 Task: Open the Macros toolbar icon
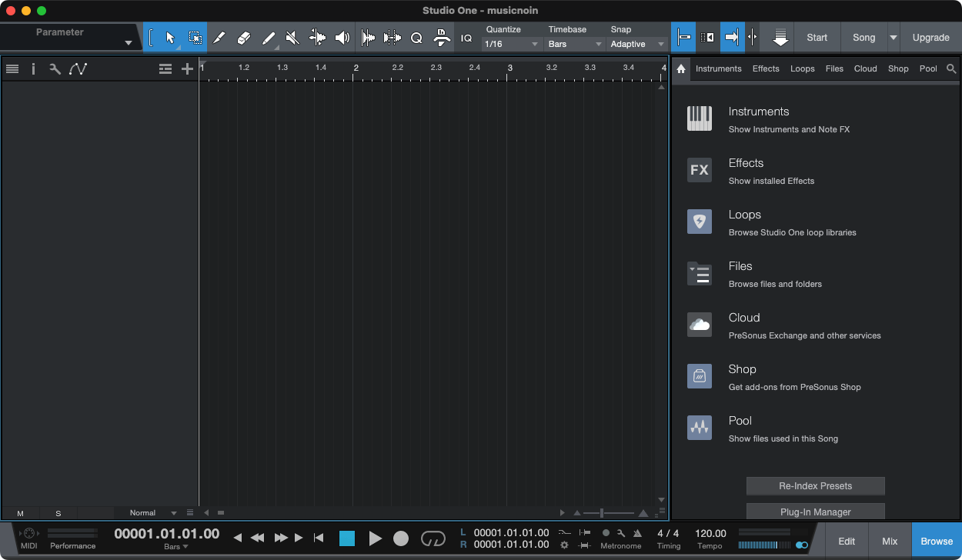click(x=442, y=38)
